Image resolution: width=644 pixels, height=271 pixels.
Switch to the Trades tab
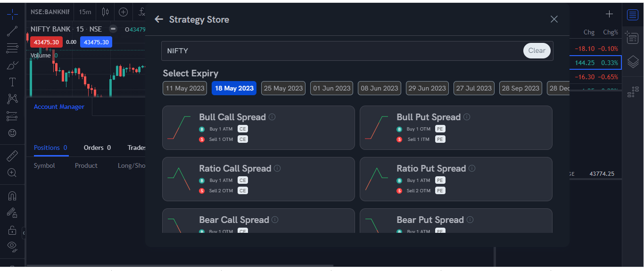click(x=137, y=148)
